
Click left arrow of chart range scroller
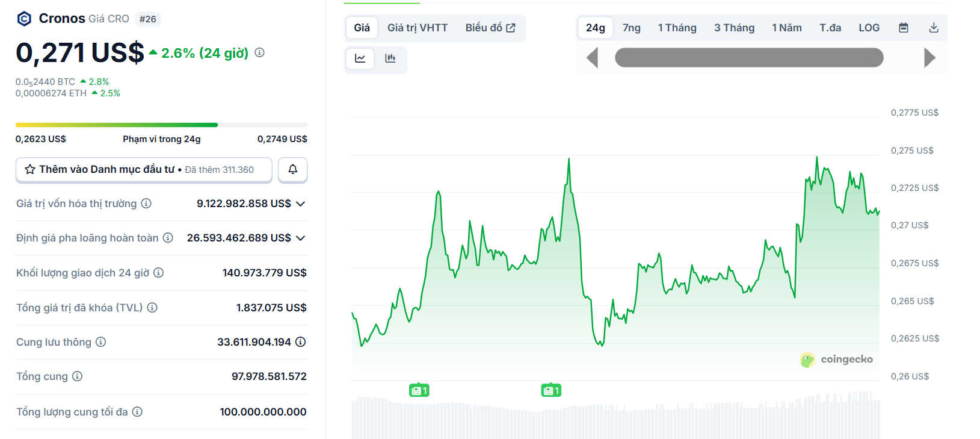point(593,58)
